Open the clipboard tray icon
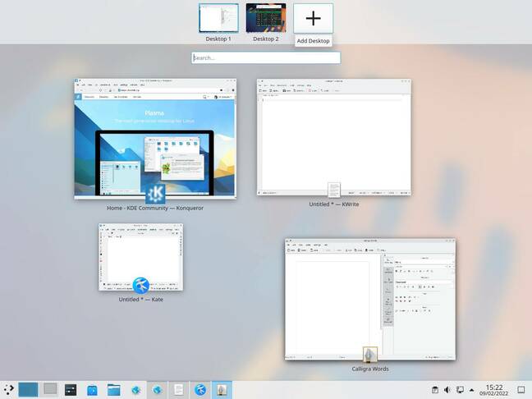 (x=434, y=390)
